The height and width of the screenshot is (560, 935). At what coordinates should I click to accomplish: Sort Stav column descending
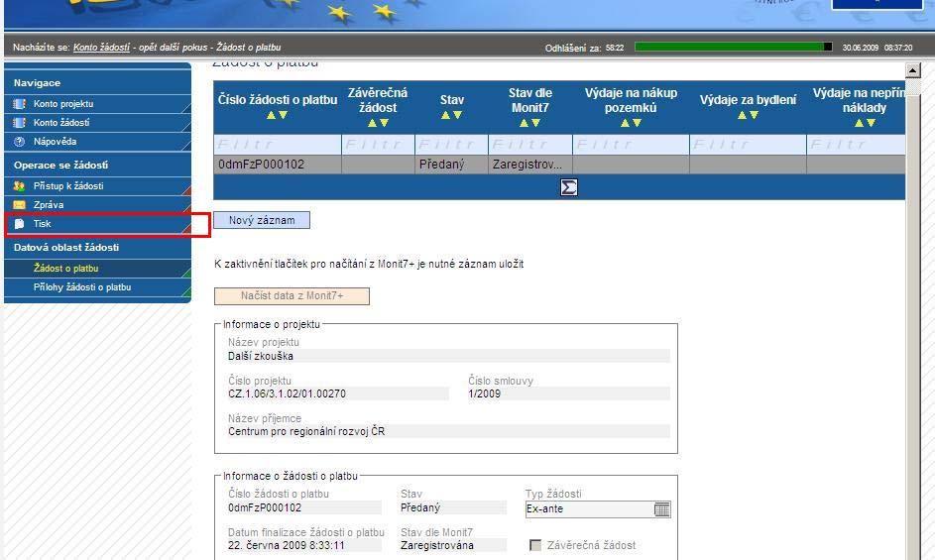pyautogui.click(x=457, y=115)
